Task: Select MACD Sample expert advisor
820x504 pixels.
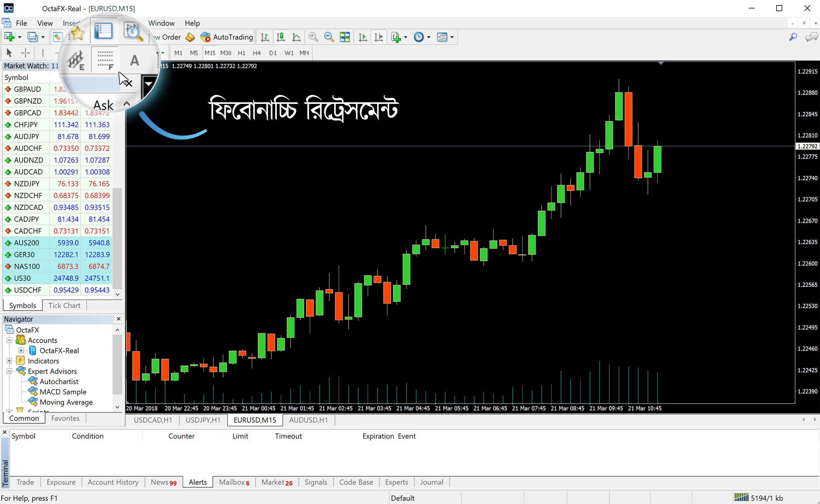Action: pyautogui.click(x=63, y=392)
